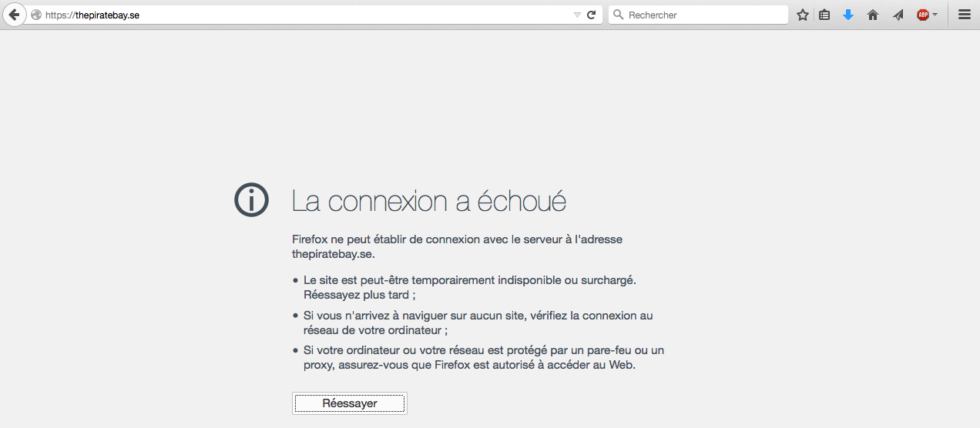Click the info circle error icon

tap(251, 200)
